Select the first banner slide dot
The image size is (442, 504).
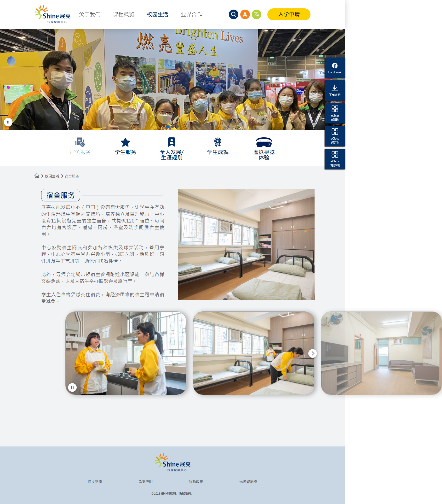point(167,127)
